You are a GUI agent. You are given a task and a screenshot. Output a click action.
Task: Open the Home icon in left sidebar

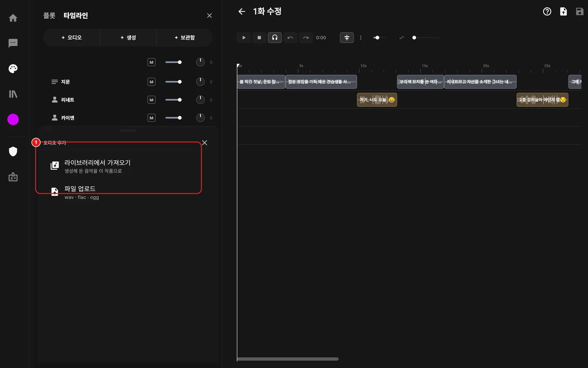[x=13, y=18]
